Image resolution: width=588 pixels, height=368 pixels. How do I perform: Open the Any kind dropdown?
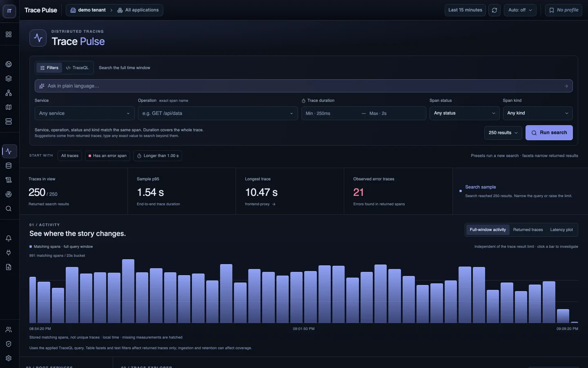click(538, 113)
